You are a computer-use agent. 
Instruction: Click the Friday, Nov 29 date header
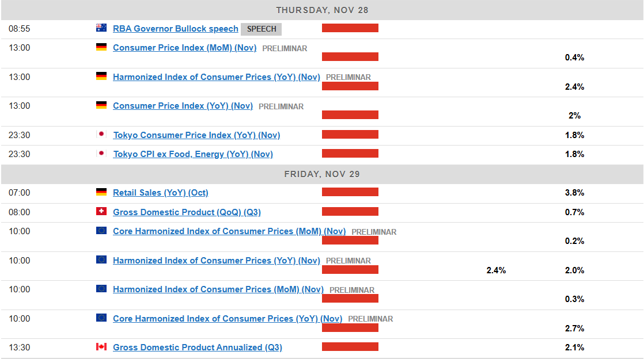pyautogui.click(x=322, y=174)
